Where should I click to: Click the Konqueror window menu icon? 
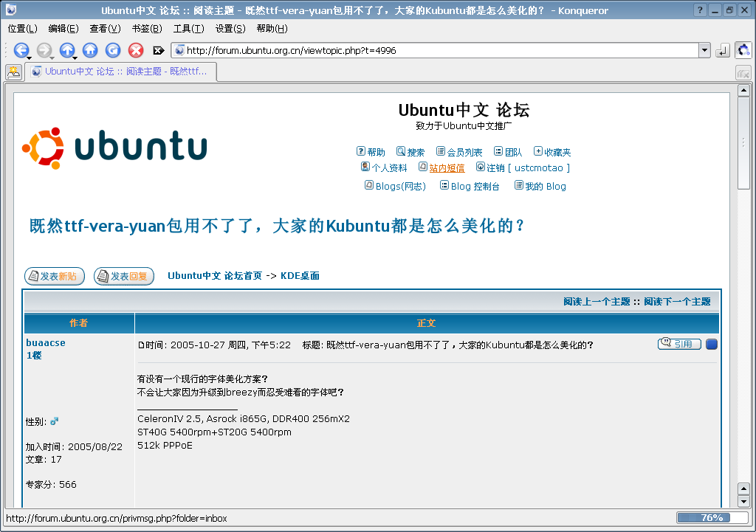coord(11,10)
